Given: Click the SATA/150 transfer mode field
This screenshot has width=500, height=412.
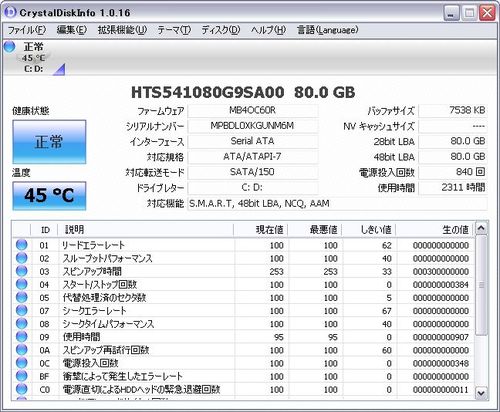Looking at the screenshot, I should point(253,172).
